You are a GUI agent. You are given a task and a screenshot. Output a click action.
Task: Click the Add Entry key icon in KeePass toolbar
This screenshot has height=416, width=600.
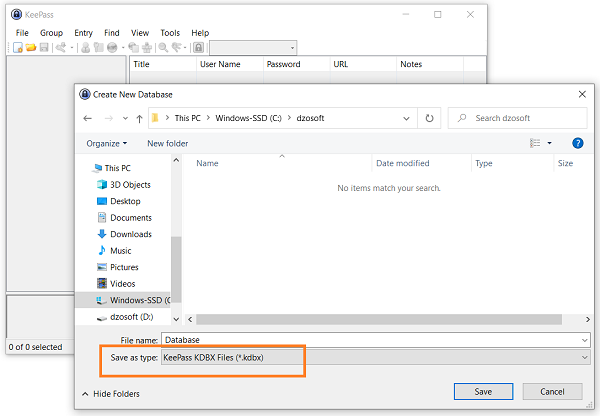pos(61,47)
